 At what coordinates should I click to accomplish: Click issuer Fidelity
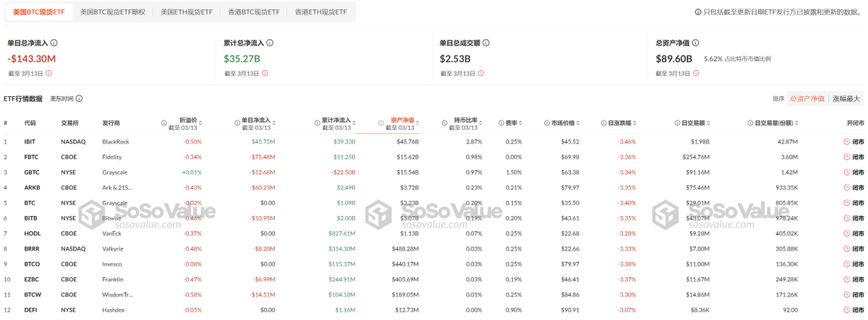[x=112, y=157]
